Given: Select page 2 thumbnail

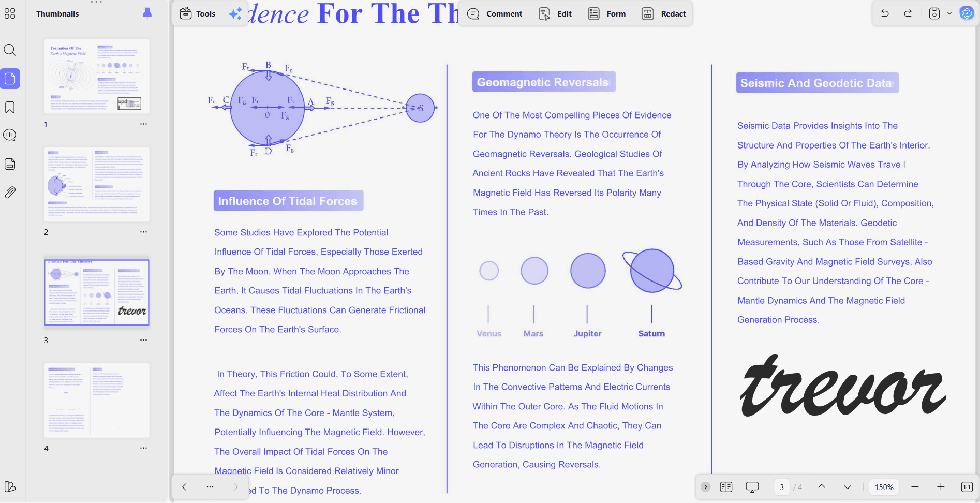Looking at the screenshot, I should (97, 185).
